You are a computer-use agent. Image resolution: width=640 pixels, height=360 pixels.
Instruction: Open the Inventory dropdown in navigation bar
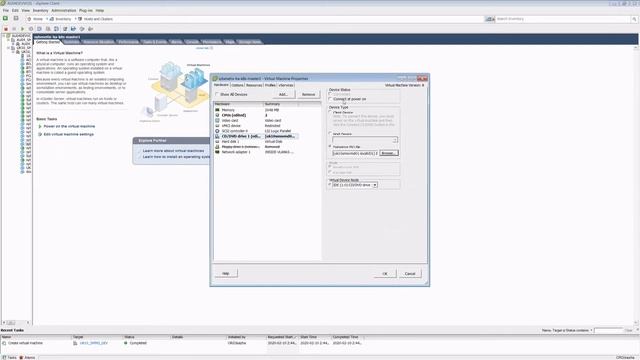point(76,19)
